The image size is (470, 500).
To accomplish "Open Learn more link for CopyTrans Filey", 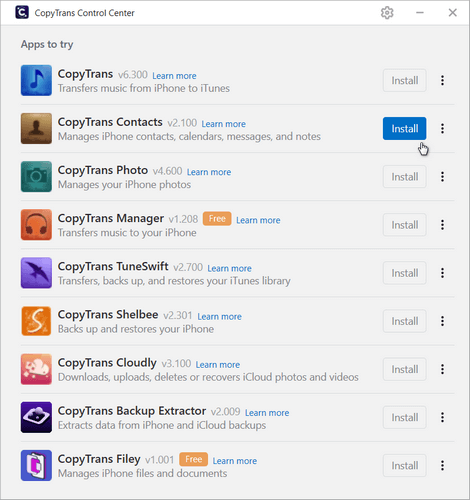I will tap(235, 461).
